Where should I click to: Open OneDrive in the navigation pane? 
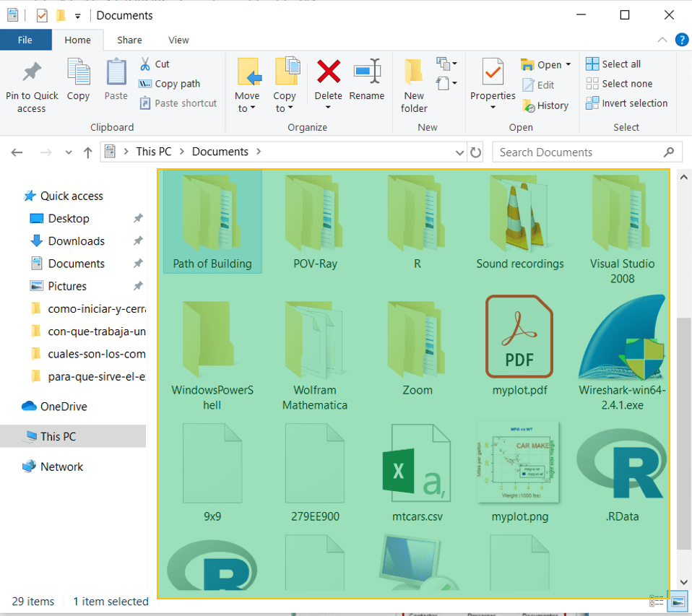pyautogui.click(x=63, y=407)
